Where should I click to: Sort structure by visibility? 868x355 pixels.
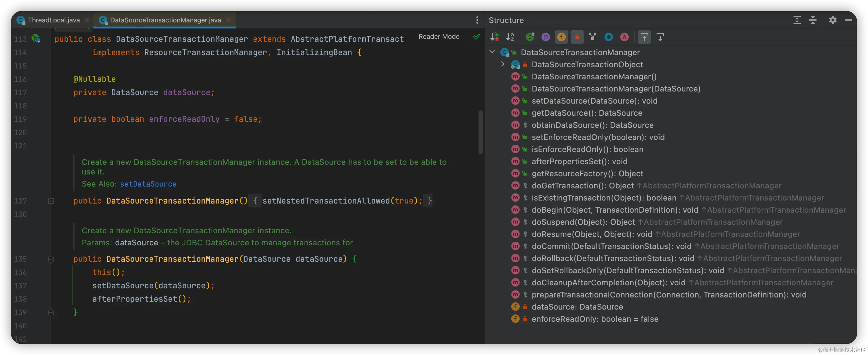(494, 37)
